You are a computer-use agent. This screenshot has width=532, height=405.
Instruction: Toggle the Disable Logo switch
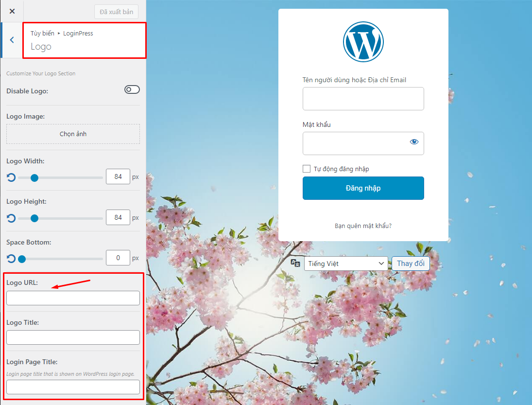(x=132, y=89)
